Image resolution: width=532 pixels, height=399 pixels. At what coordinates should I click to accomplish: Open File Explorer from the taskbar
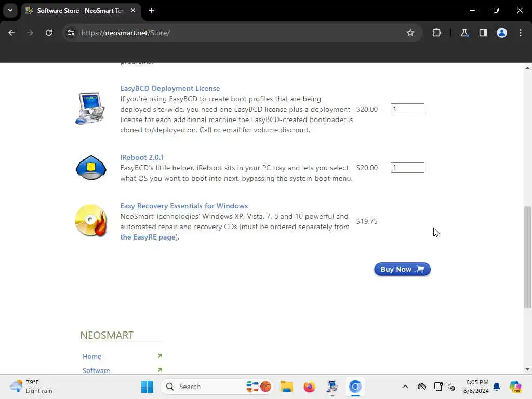pos(287,387)
